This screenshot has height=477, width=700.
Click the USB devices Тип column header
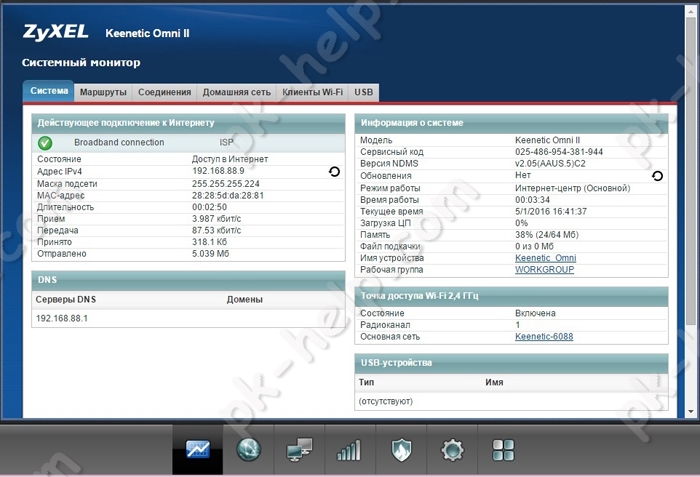367,382
